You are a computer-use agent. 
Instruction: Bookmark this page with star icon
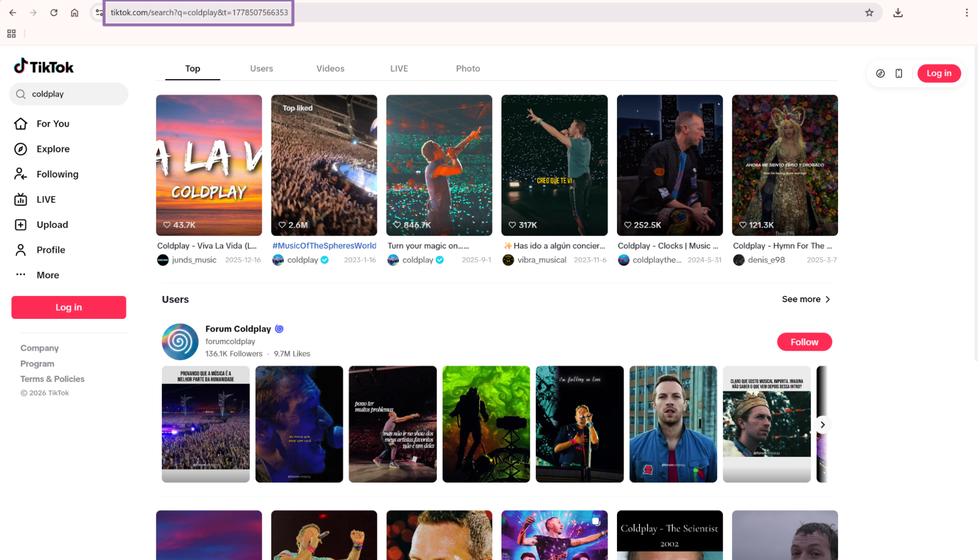coord(869,13)
